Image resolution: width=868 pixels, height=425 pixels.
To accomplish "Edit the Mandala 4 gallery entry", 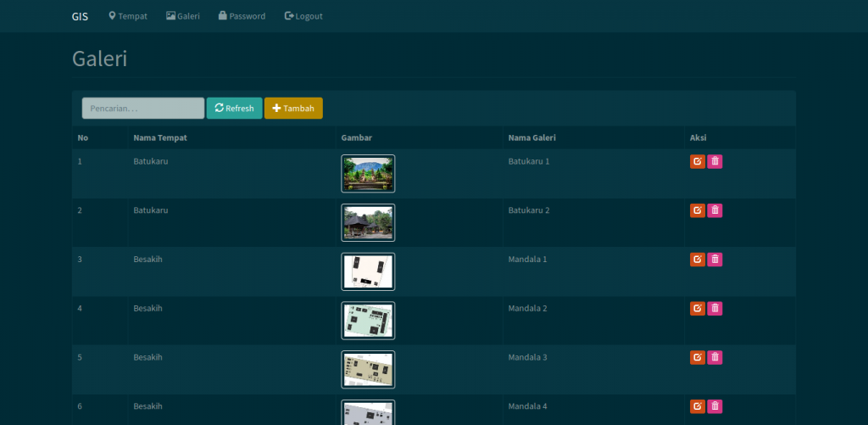I will [698, 406].
